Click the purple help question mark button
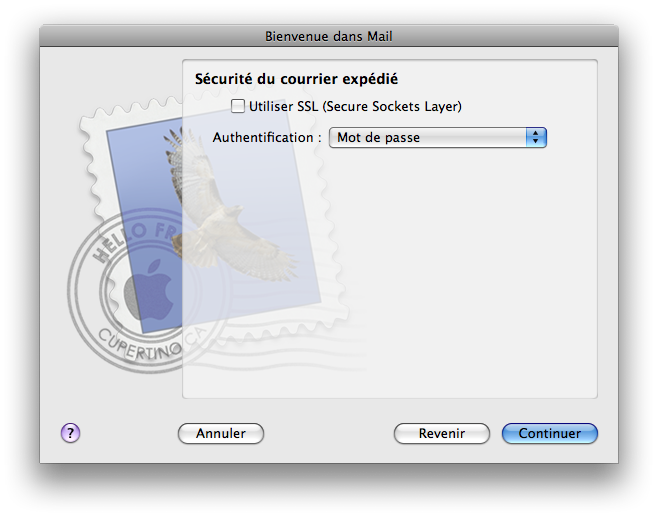 coord(70,433)
